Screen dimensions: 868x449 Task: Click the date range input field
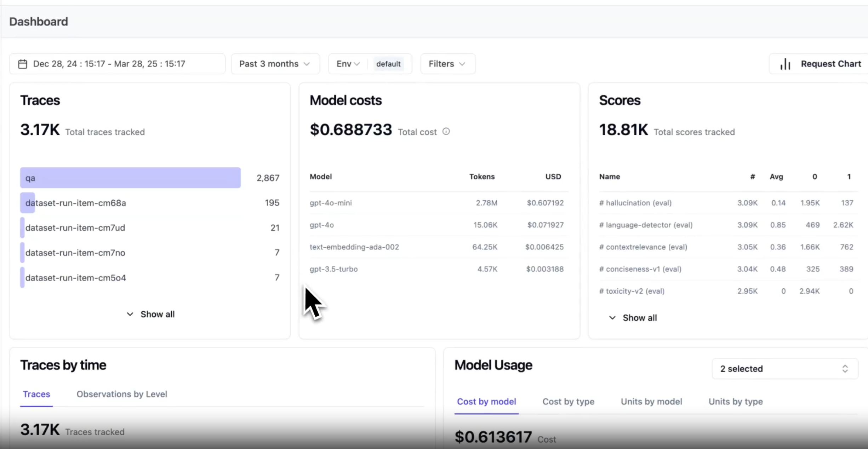117,64
